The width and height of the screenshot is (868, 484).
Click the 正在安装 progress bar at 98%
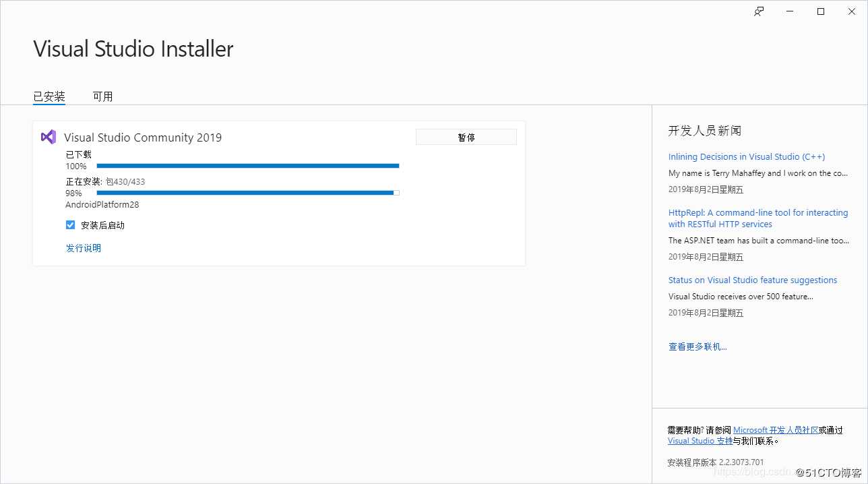248,193
